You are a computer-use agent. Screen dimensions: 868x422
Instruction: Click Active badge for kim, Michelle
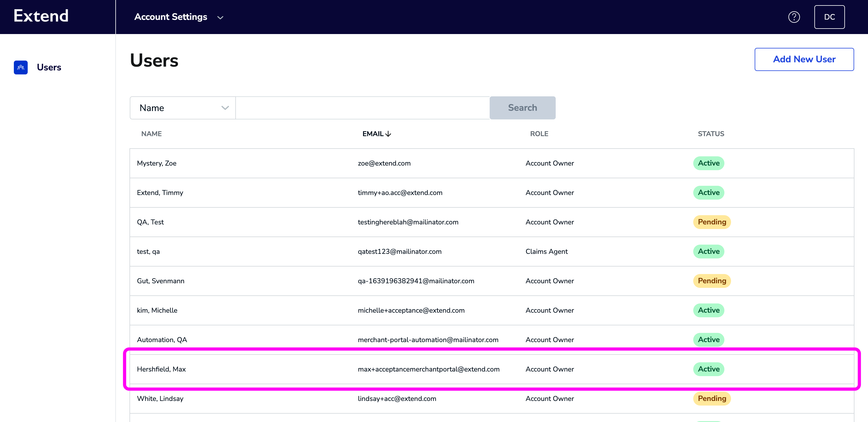click(709, 310)
